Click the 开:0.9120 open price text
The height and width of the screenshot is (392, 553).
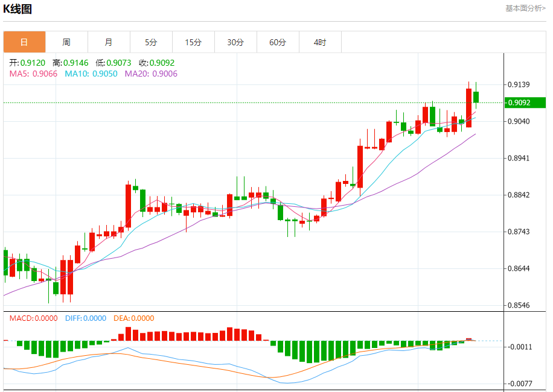pyautogui.click(x=27, y=63)
